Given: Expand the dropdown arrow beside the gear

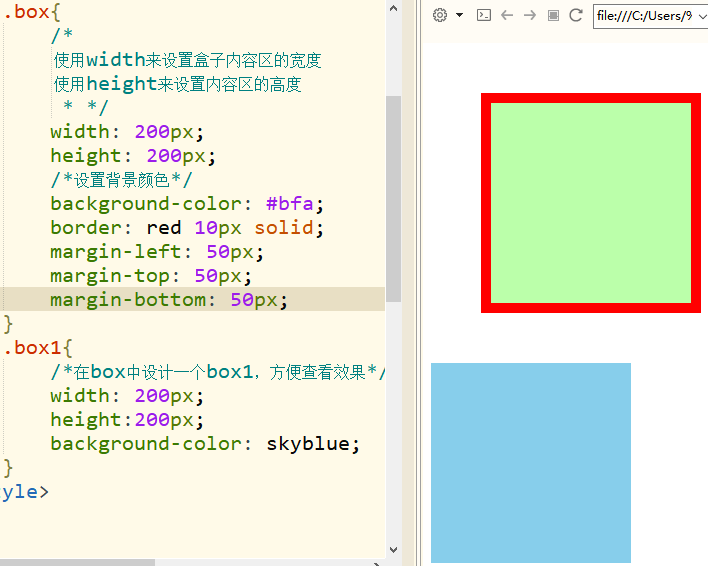Looking at the screenshot, I should tap(460, 15).
